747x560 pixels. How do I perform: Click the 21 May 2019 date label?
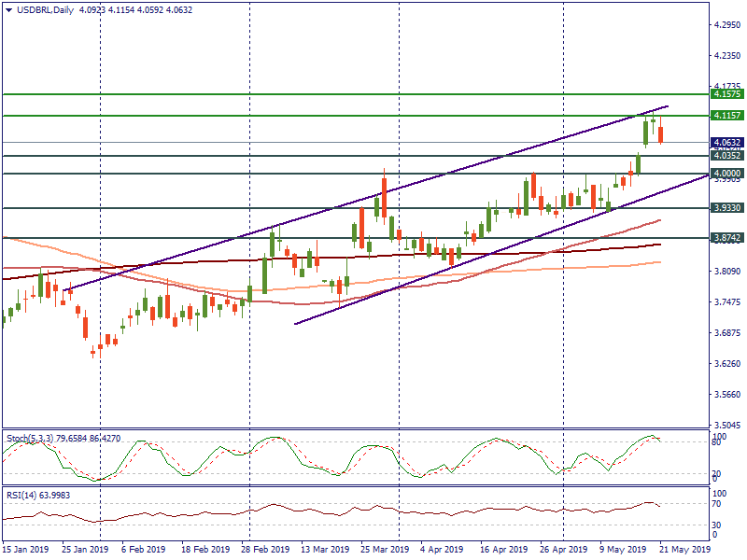(x=686, y=551)
